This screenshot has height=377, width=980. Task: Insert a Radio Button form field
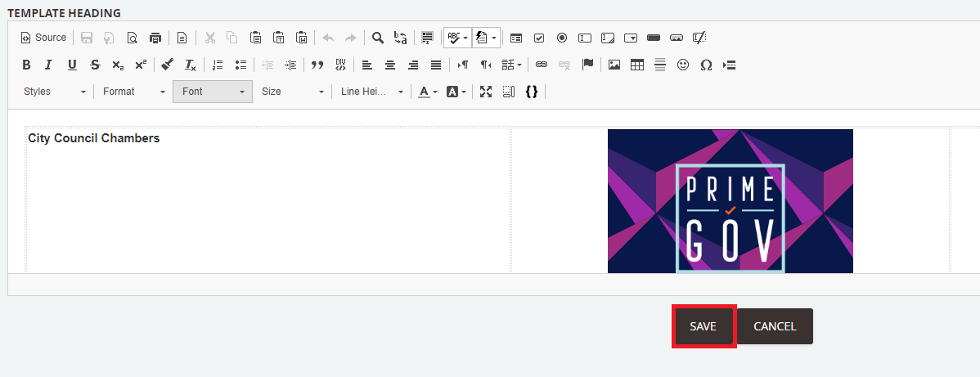click(x=562, y=38)
